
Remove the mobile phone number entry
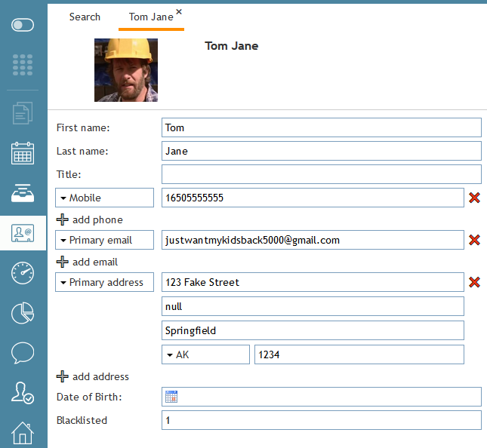pyautogui.click(x=474, y=198)
